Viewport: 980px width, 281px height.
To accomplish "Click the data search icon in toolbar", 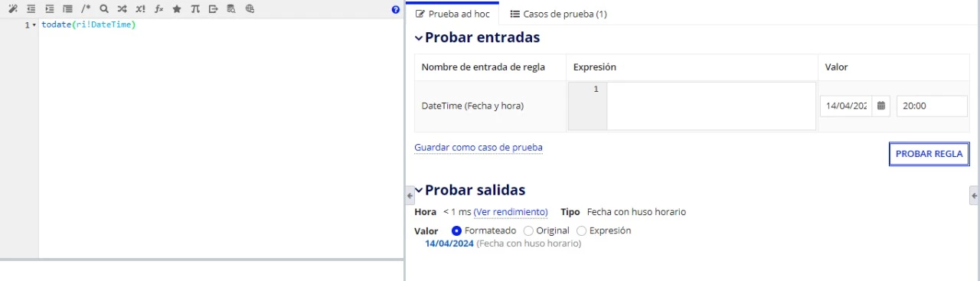I will point(231,9).
